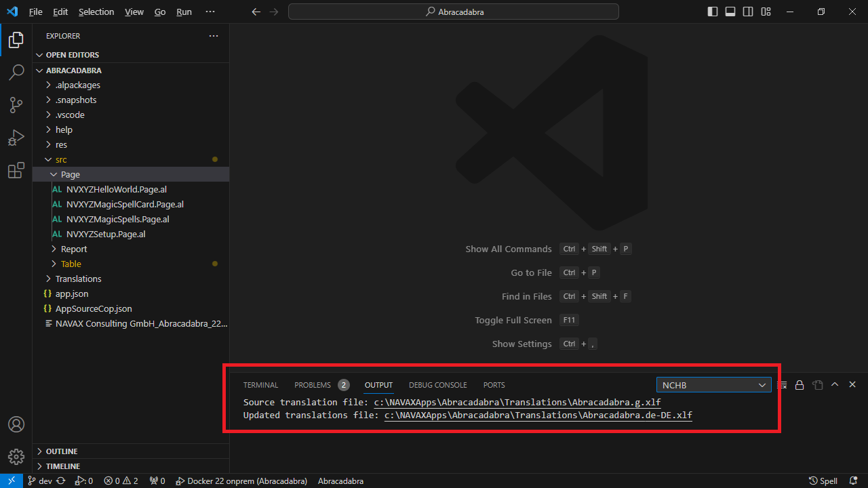The image size is (868, 488).
Task: Switch to the Debug Console tab
Action: (x=437, y=385)
